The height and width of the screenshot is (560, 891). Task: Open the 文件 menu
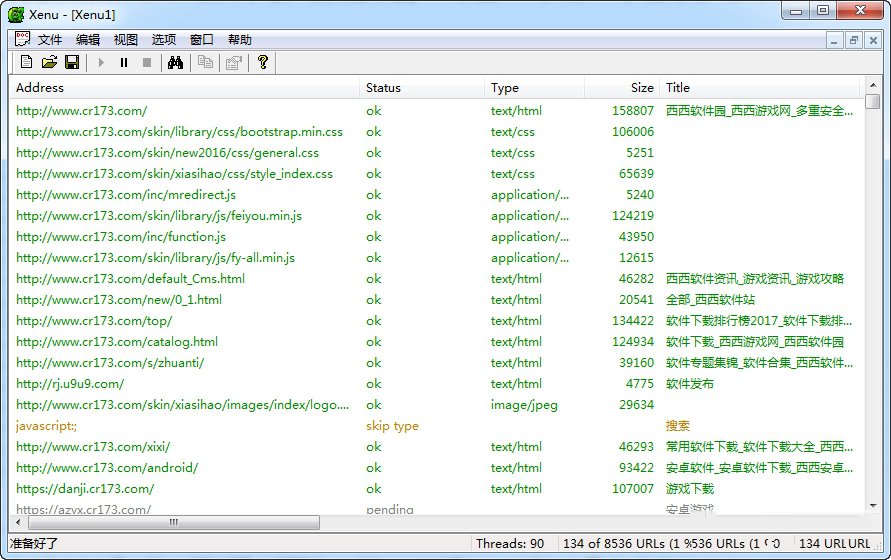click(x=50, y=40)
